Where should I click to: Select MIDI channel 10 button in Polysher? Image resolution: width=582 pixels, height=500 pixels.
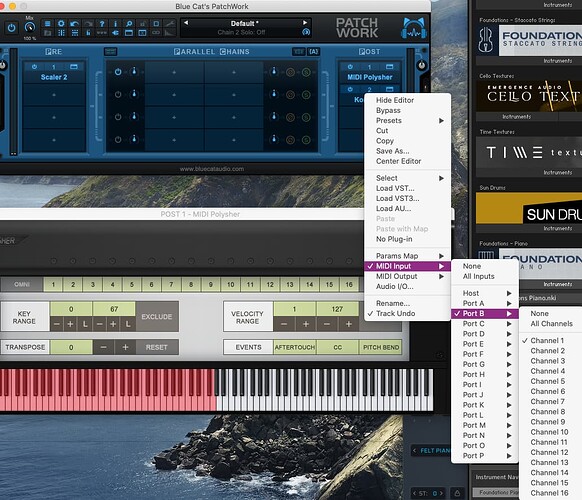tap(230, 285)
